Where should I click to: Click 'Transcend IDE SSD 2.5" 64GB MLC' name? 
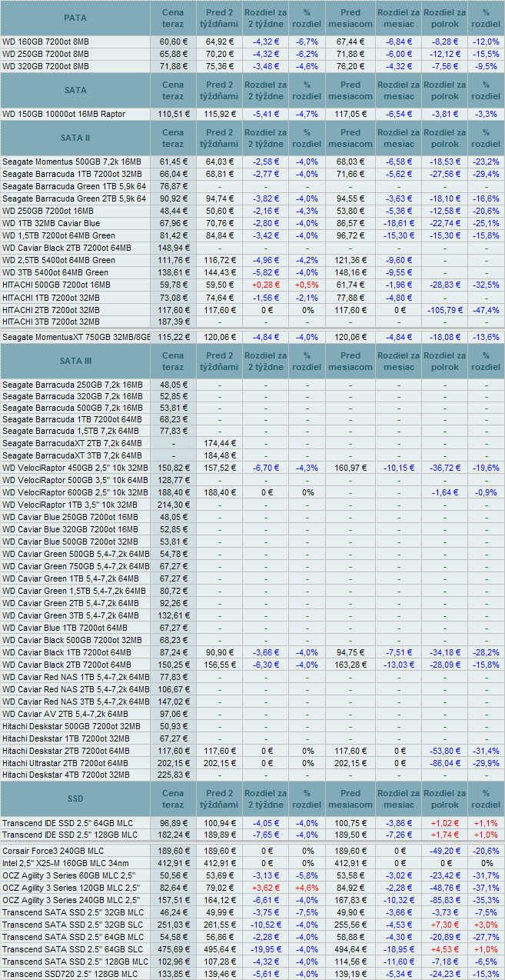(69, 822)
